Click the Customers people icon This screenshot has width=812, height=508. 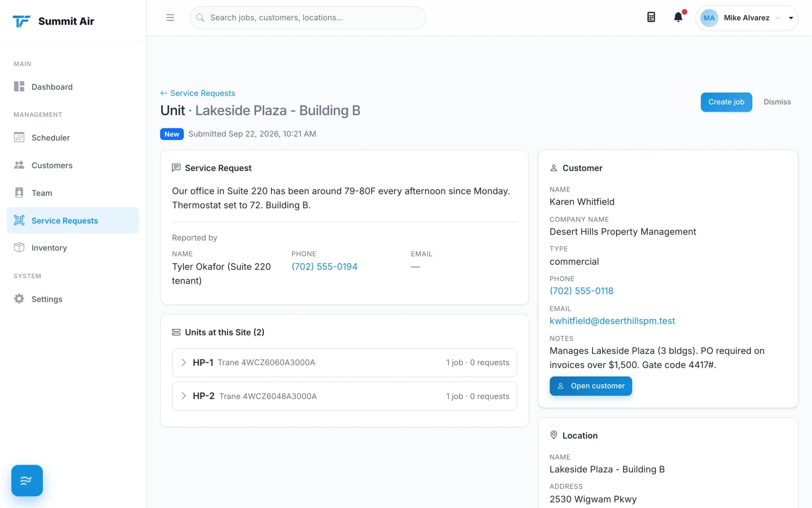19,165
